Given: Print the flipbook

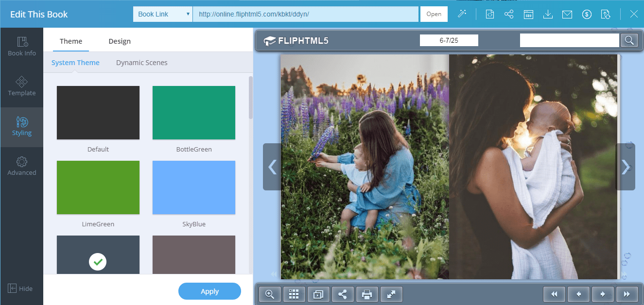Looking at the screenshot, I should coord(367,294).
